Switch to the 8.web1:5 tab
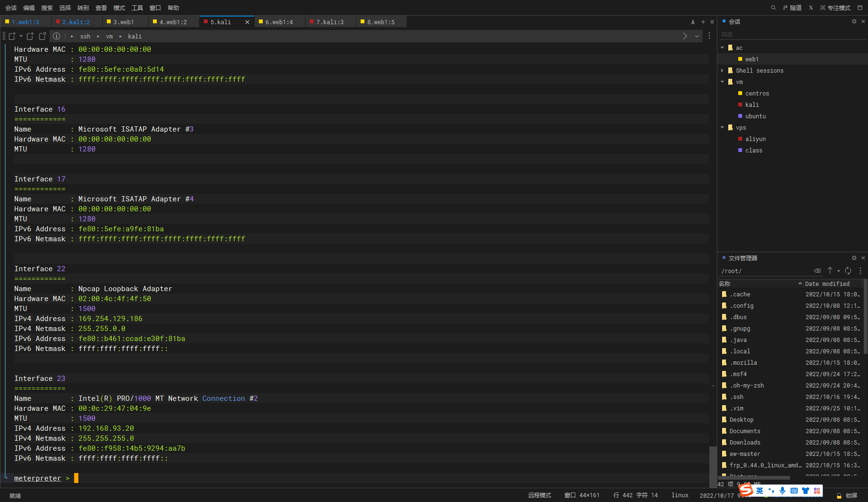 [381, 22]
